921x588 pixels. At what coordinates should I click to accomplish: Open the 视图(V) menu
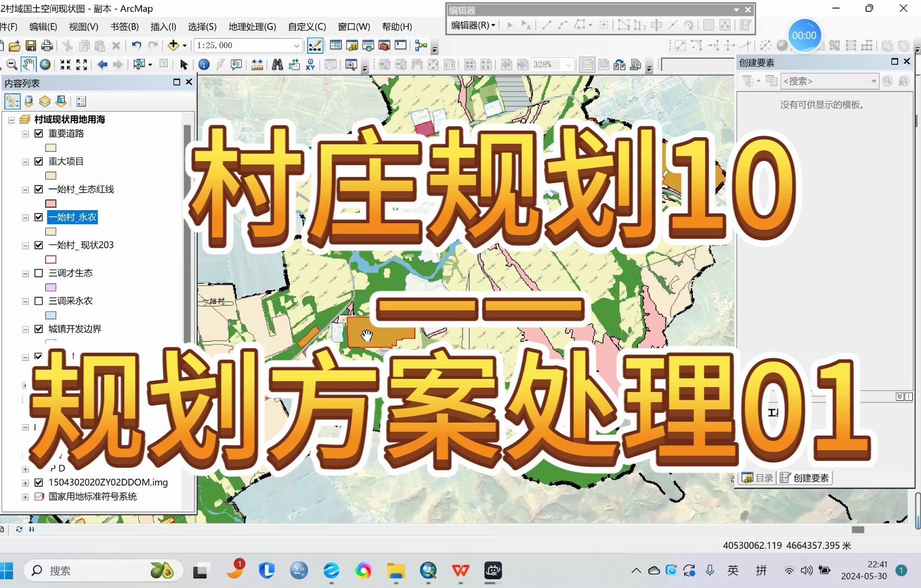click(84, 27)
